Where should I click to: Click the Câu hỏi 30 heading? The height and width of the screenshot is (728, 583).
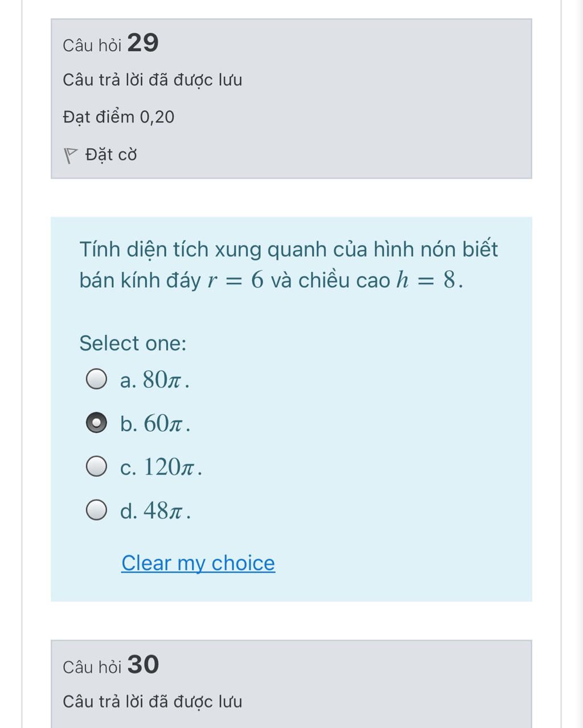[111, 665]
